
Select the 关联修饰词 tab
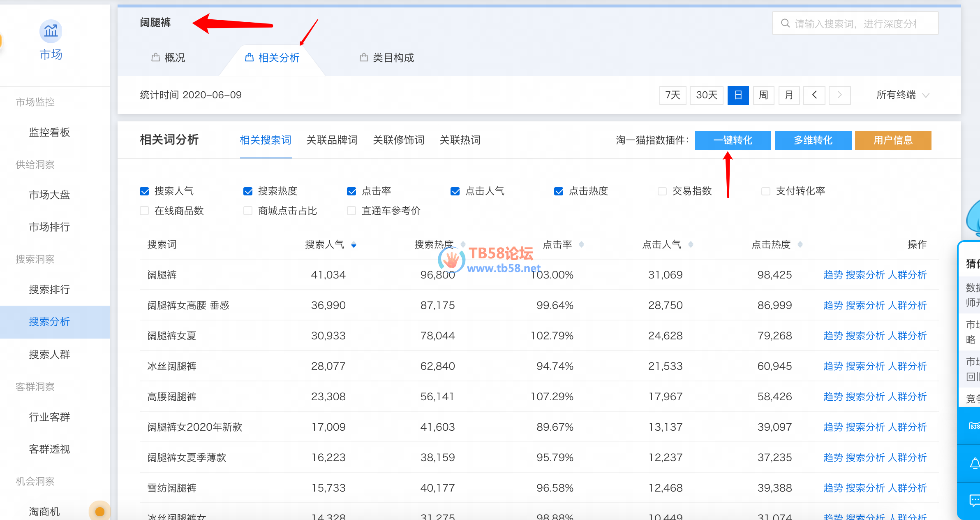tap(399, 140)
